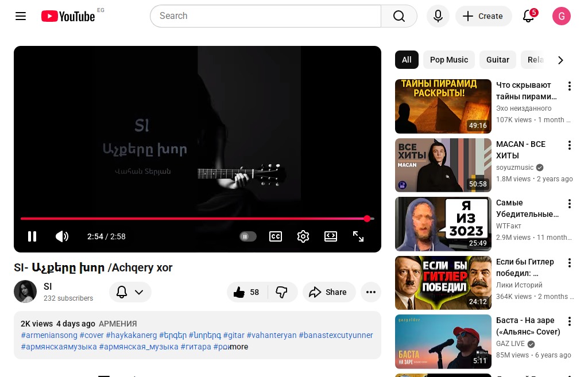Open the hamburger guide menu
The width and height of the screenshot is (588, 377).
click(21, 16)
